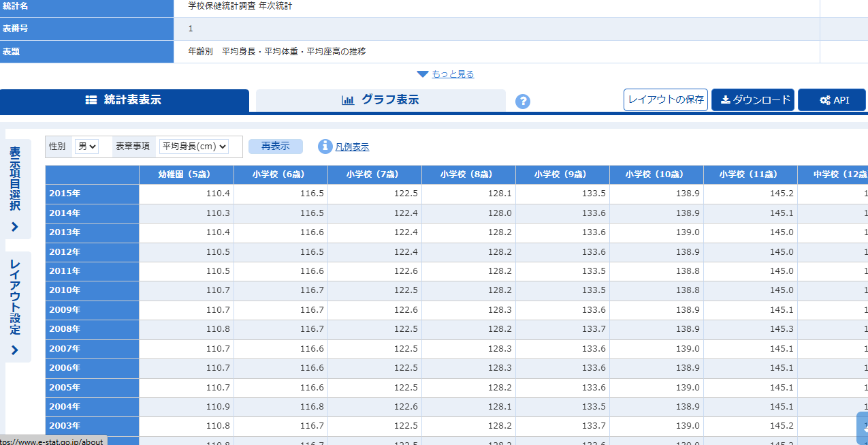
Task: Click the 小学校（11歳）column header
Action: click(750, 174)
